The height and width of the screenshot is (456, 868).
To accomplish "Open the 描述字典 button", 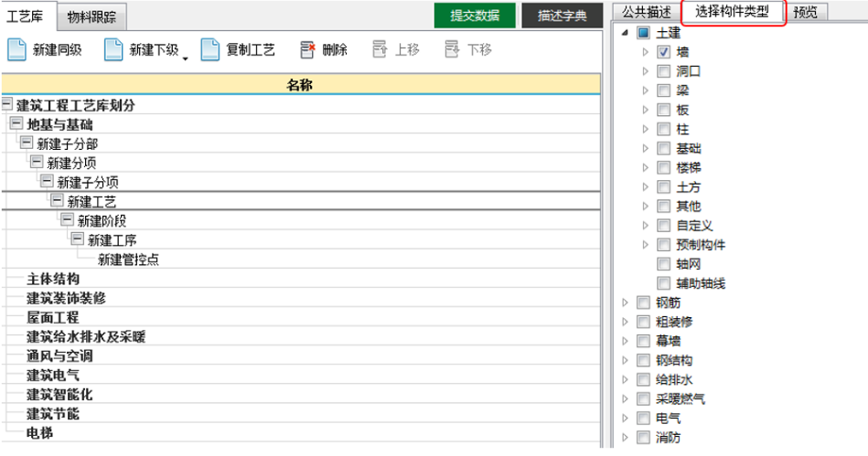I will 562,16.
